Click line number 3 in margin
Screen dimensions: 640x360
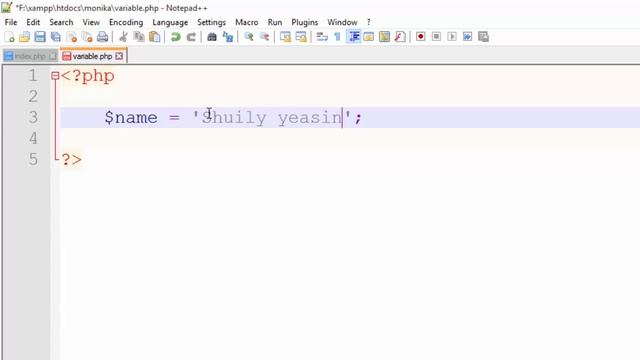click(x=33, y=118)
